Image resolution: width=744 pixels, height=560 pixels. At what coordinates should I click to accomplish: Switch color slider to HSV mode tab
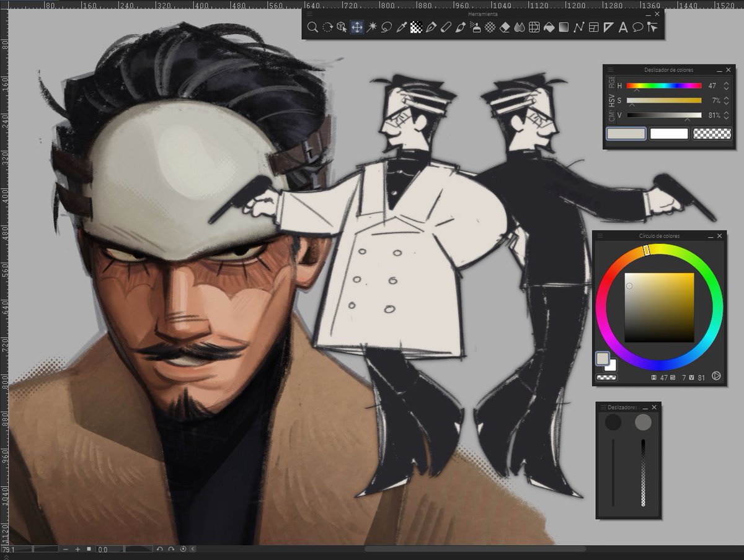[x=612, y=100]
